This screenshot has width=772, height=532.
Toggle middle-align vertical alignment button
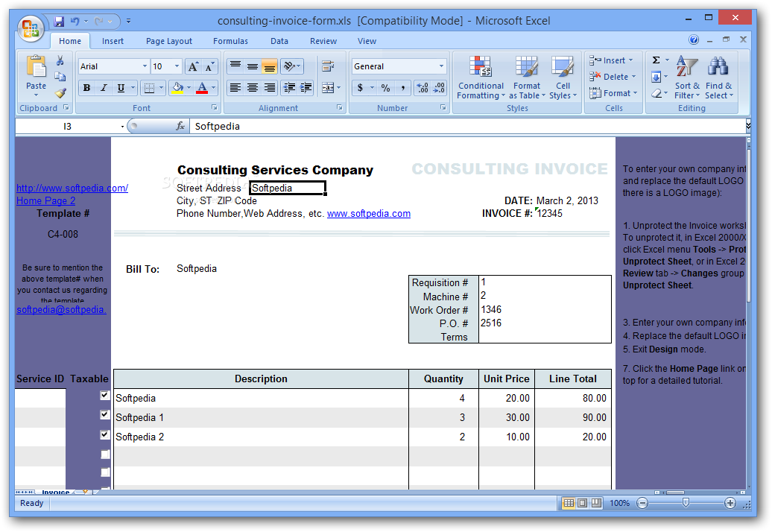coord(252,66)
